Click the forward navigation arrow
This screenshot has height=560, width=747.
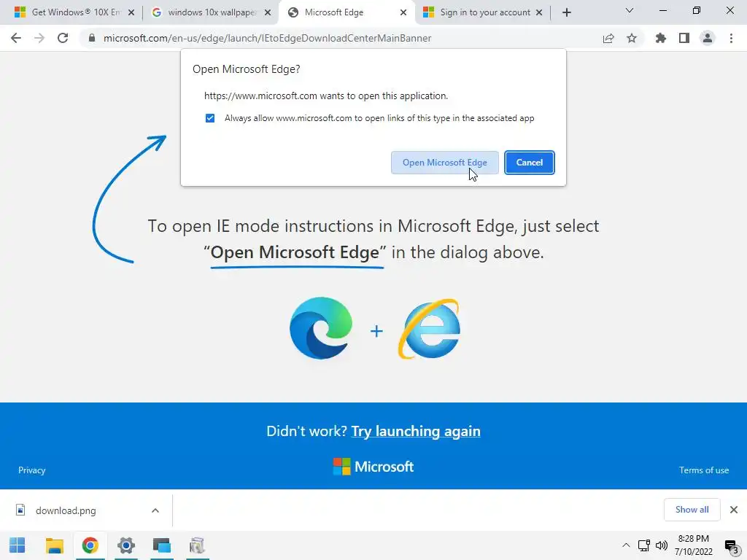39,38
